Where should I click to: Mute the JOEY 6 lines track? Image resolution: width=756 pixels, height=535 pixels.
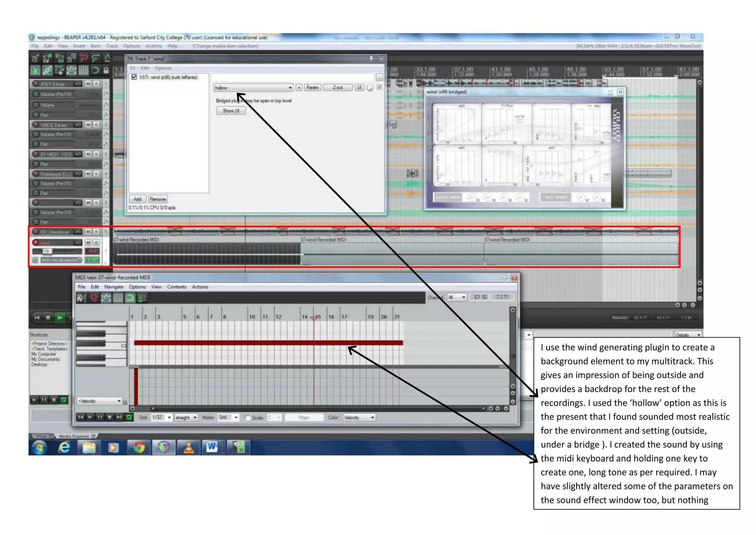88,84
